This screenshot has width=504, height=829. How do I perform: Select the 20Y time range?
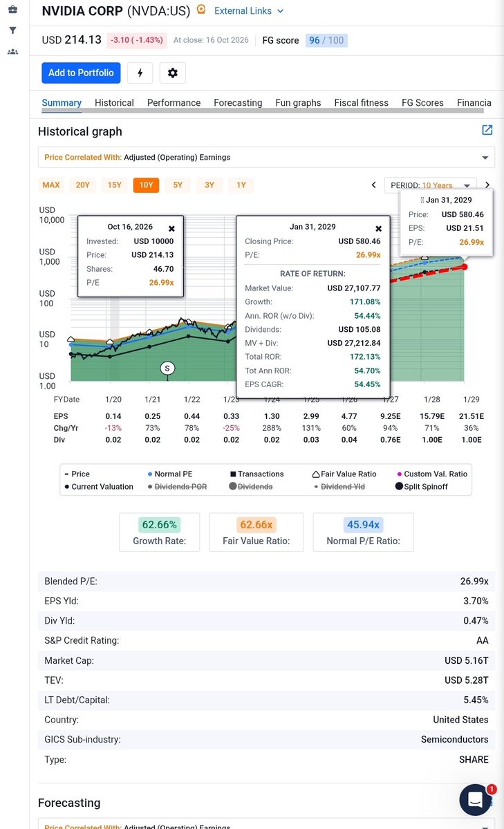pos(82,185)
